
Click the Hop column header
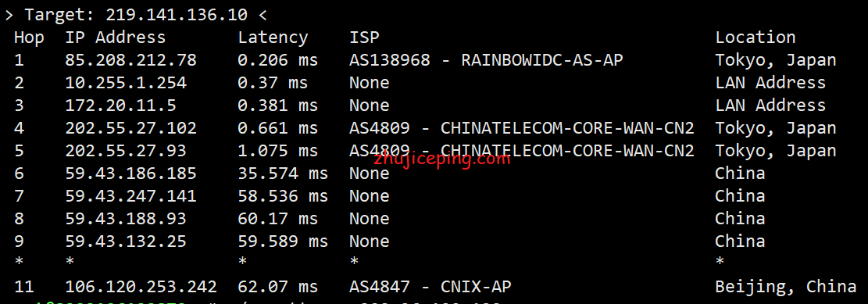29,38
